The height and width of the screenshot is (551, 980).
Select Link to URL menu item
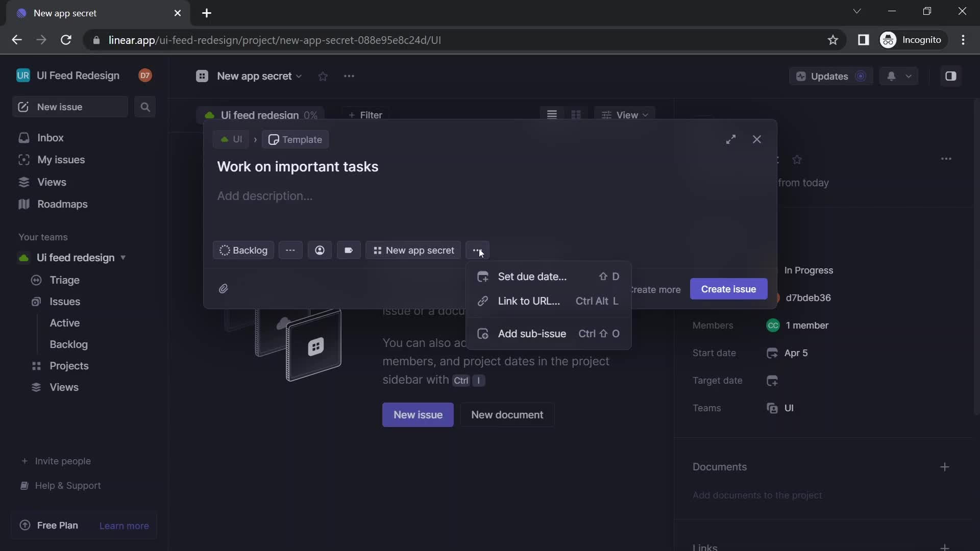[549, 301]
